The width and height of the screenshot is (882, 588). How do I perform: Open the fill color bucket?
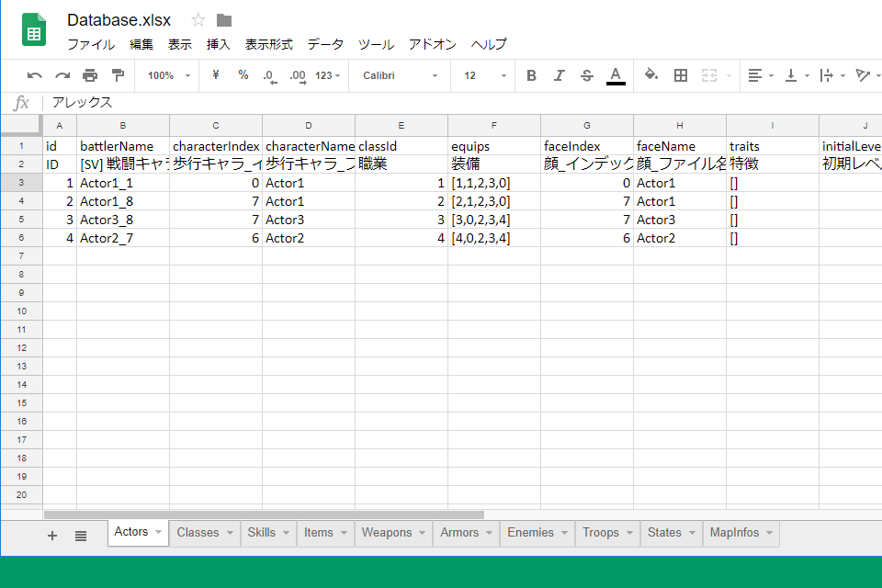coord(651,74)
